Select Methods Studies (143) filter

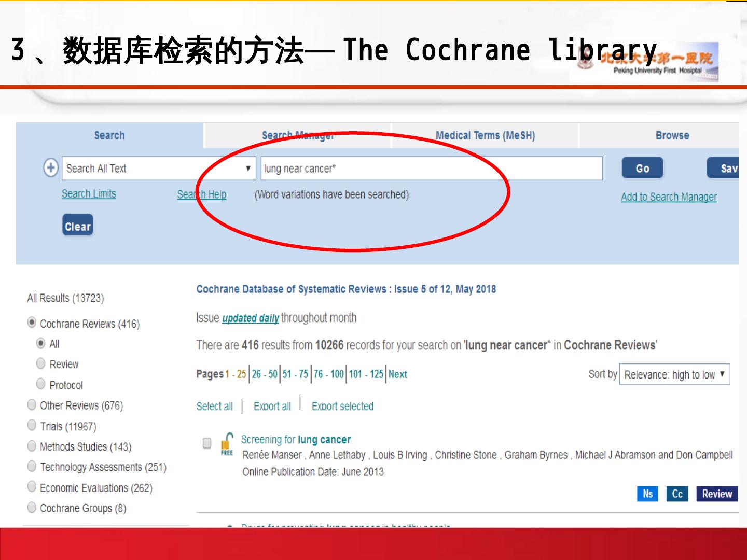tap(32, 446)
